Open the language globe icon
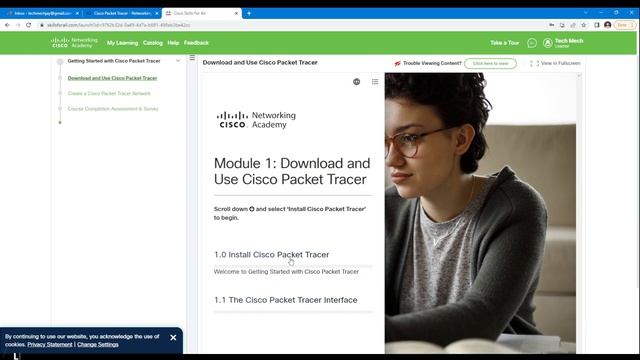 356,82
